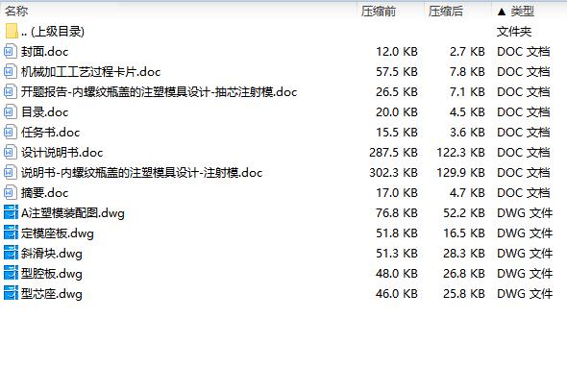Click the Word icon beside 目录.doc
The height and width of the screenshot is (392, 567).
pos(11,112)
